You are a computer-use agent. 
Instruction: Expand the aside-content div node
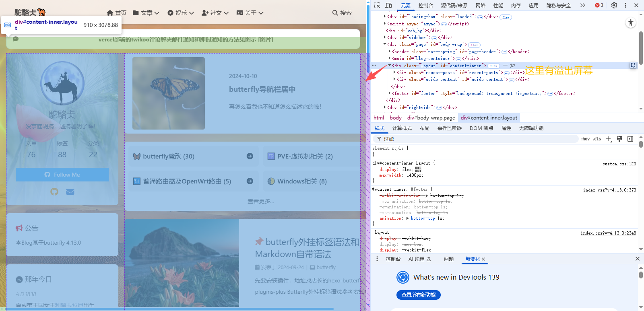394,79
